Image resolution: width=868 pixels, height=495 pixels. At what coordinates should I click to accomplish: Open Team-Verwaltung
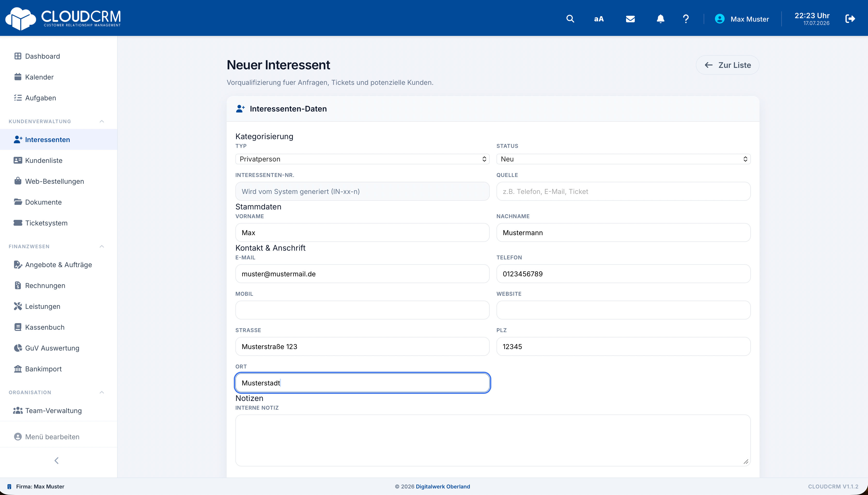(x=58, y=410)
